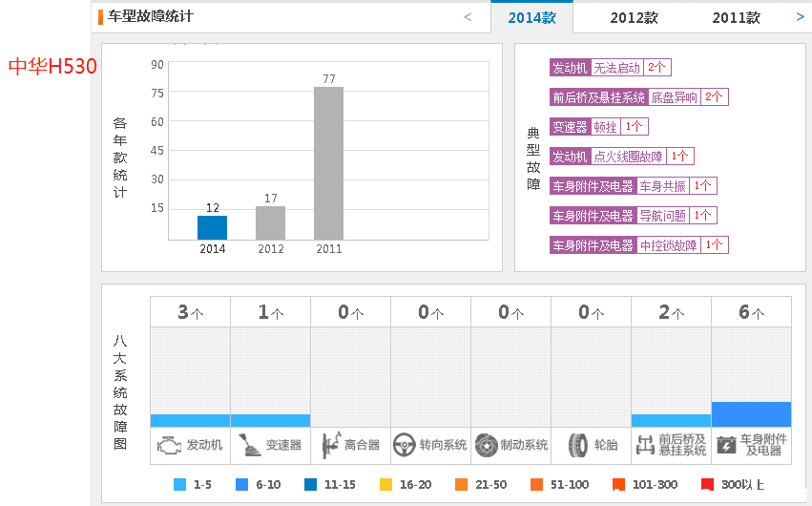Click the blue 2014 bar in chart

[x=212, y=227]
